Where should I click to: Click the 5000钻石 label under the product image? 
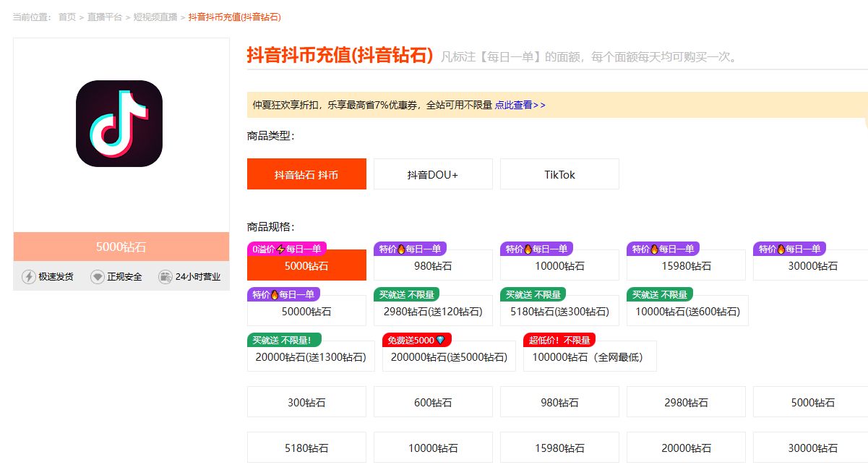click(121, 247)
